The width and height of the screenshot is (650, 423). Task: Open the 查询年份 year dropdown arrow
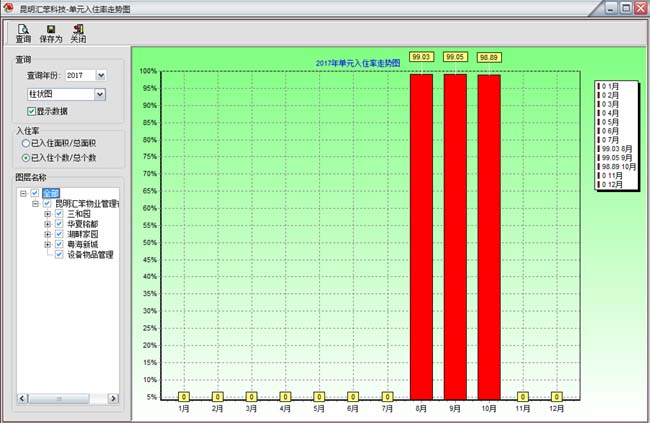tap(101, 75)
